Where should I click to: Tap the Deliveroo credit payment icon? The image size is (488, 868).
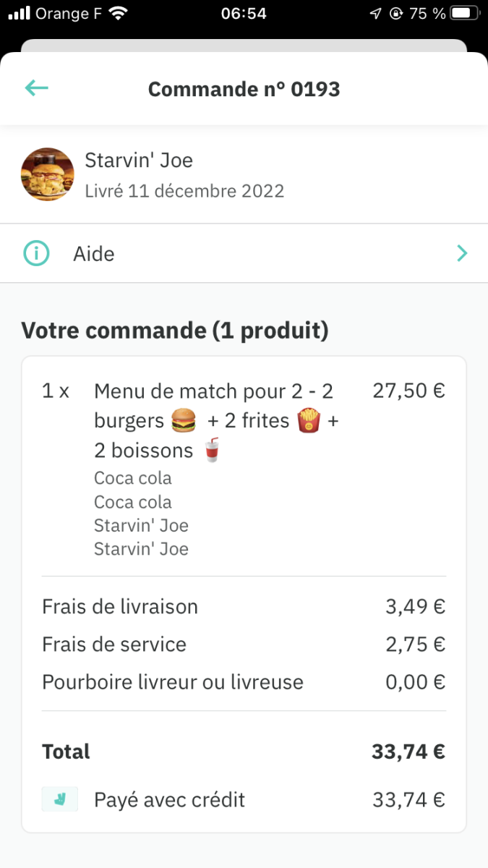59,799
